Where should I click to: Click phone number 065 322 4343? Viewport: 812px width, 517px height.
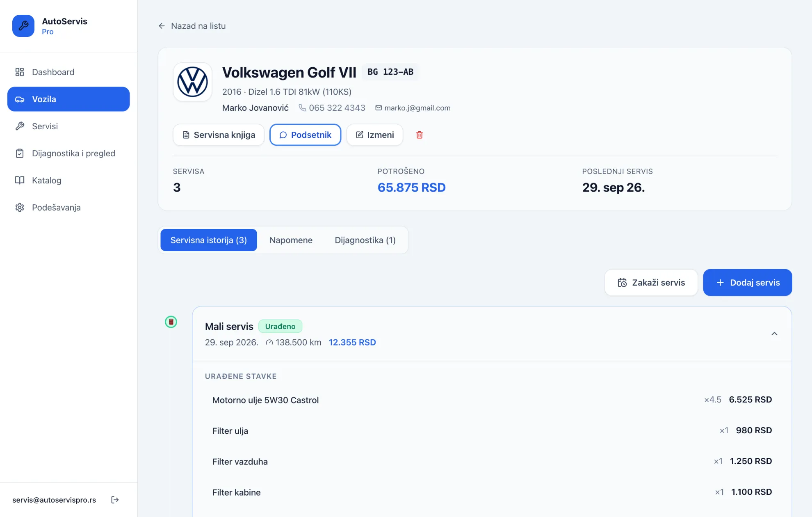[337, 108]
